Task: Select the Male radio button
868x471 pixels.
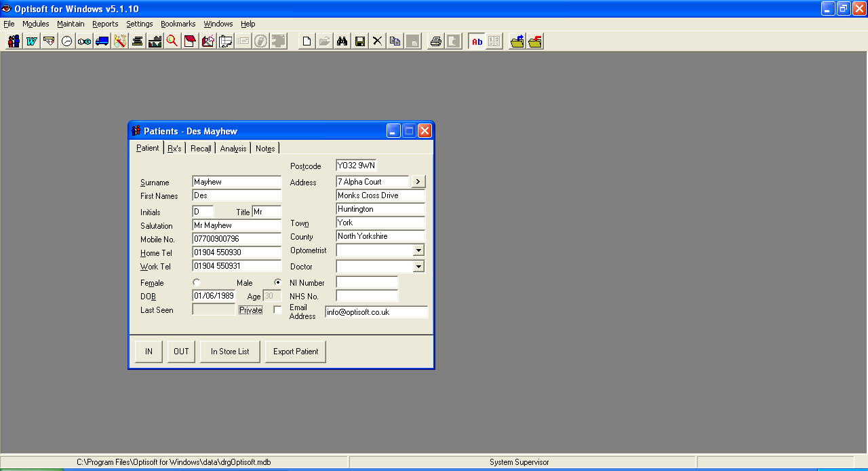Action: coord(277,282)
